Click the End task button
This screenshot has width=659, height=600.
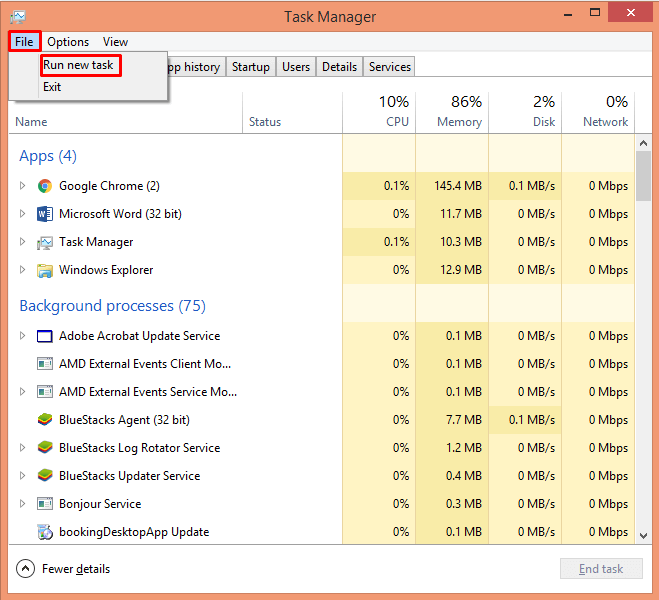coord(601,569)
